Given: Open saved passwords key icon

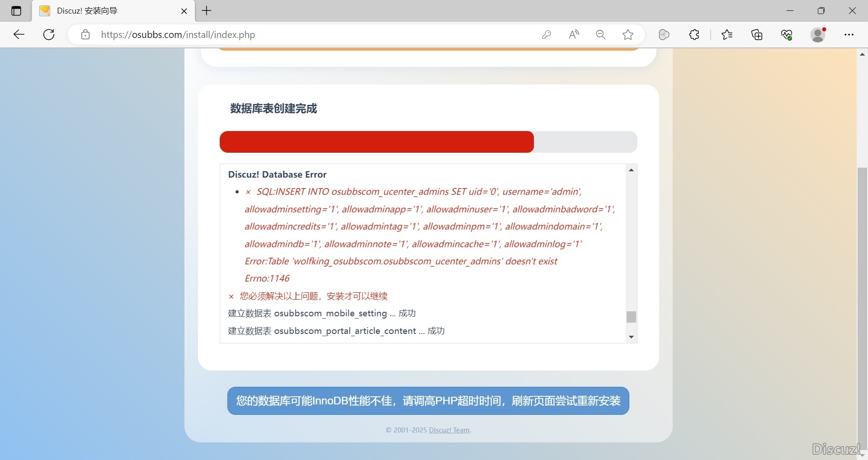Looking at the screenshot, I should coord(546,35).
